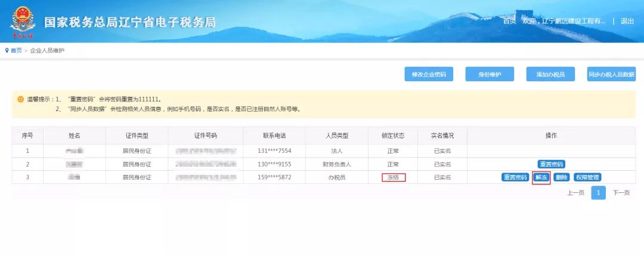The width and height of the screenshot is (644, 255).
Task: Open 权限管理 for the 办税员
Action: click(587, 177)
